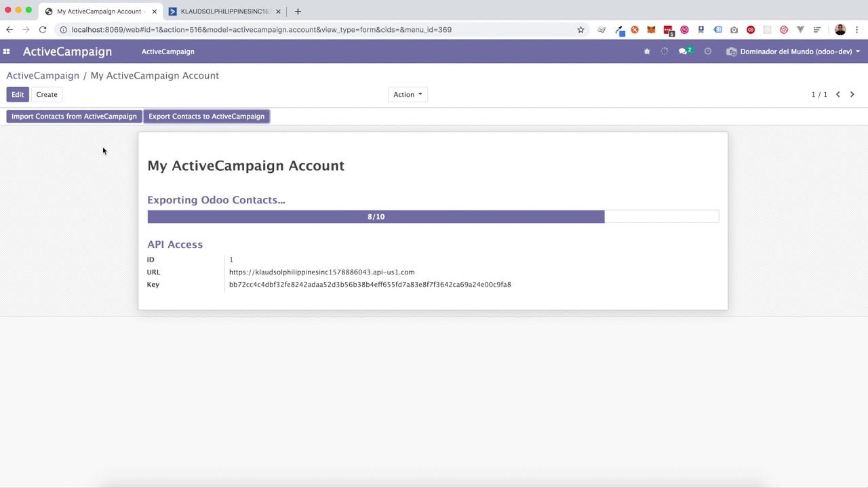868x488 pixels.
Task: Open the red extension with 5 badge
Action: point(668,30)
